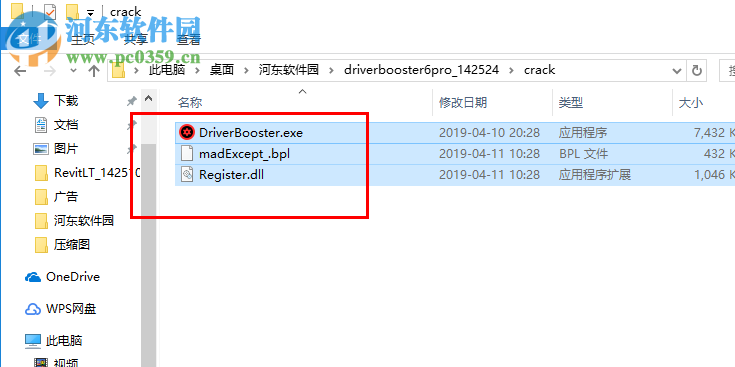Open 广告 folder in the navigation pane
This screenshot has height=367, width=735.
[x=66, y=196]
